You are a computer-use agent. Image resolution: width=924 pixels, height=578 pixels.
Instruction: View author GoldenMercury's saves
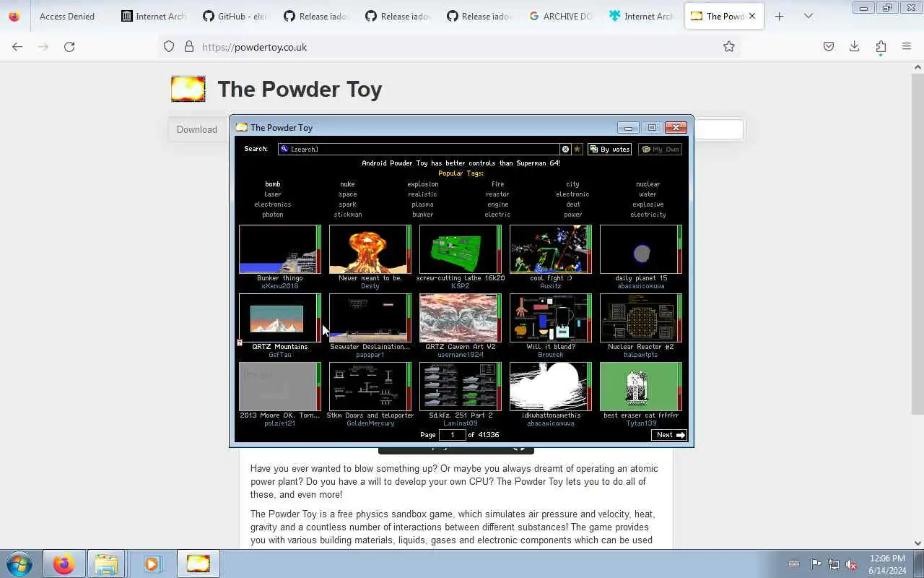(x=370, y=423)
